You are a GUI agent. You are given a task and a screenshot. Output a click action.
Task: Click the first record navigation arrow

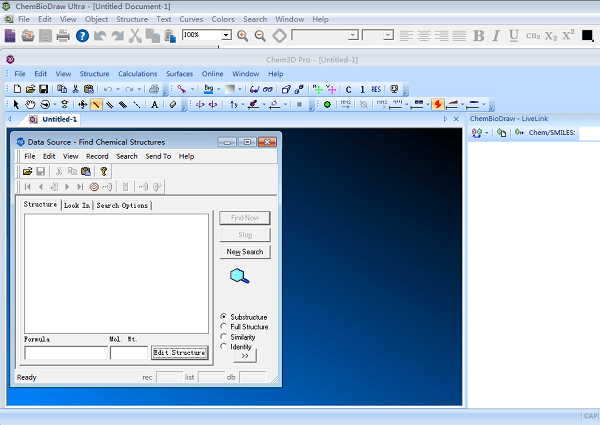click(27, 187)
